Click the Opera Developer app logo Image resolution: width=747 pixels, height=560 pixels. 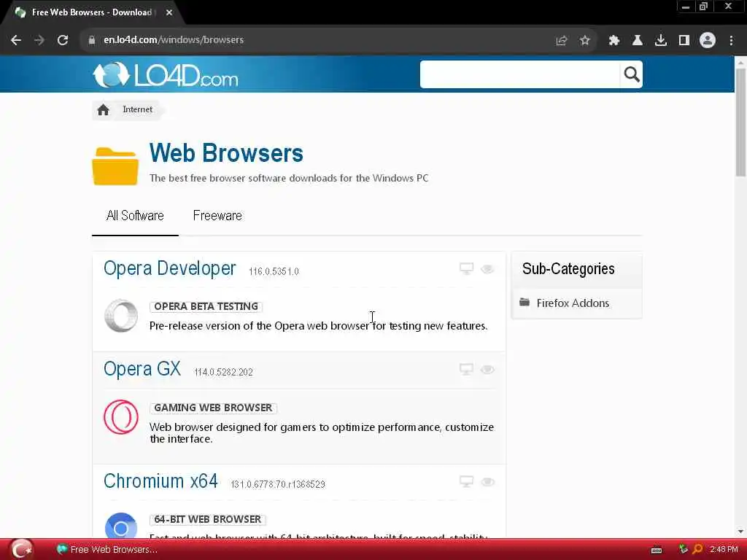pyautogui.click(x=121, y=316)
